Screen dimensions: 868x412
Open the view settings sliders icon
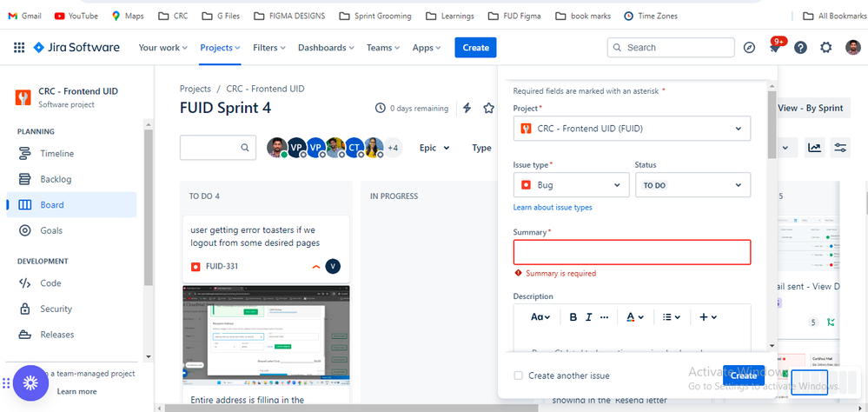pos(840,148)
